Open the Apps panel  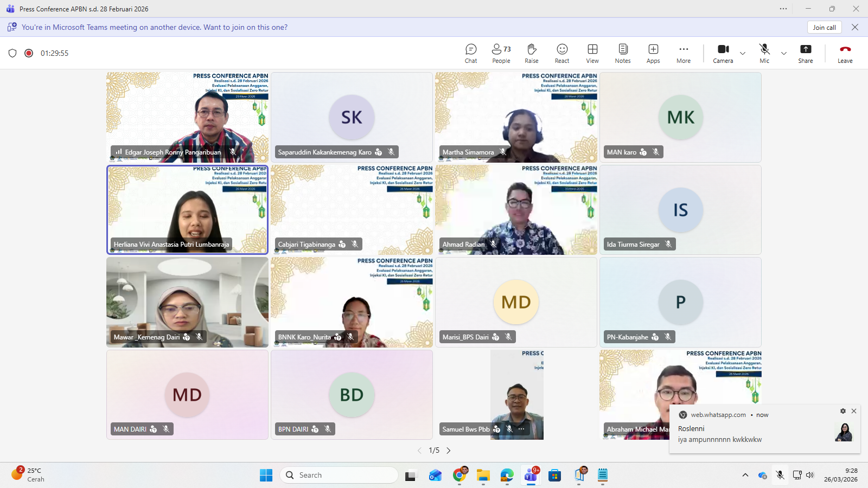click(653, 53)
